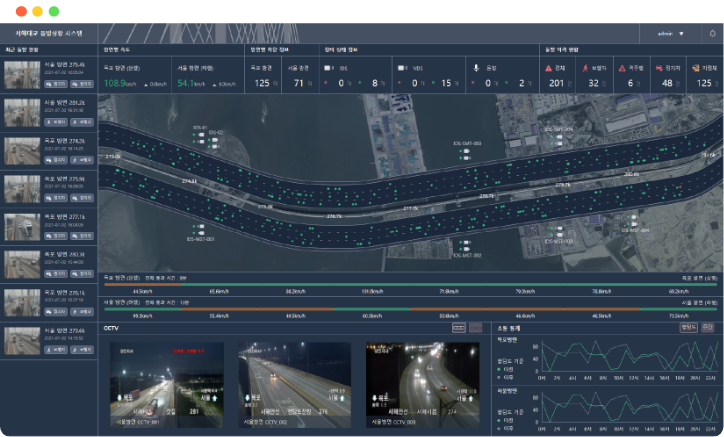Image resolution: width=724 pixels, height=437 pixels.
Task: Click the IDS-SMT-003 camera marker on map
Action: pos(466,152)
